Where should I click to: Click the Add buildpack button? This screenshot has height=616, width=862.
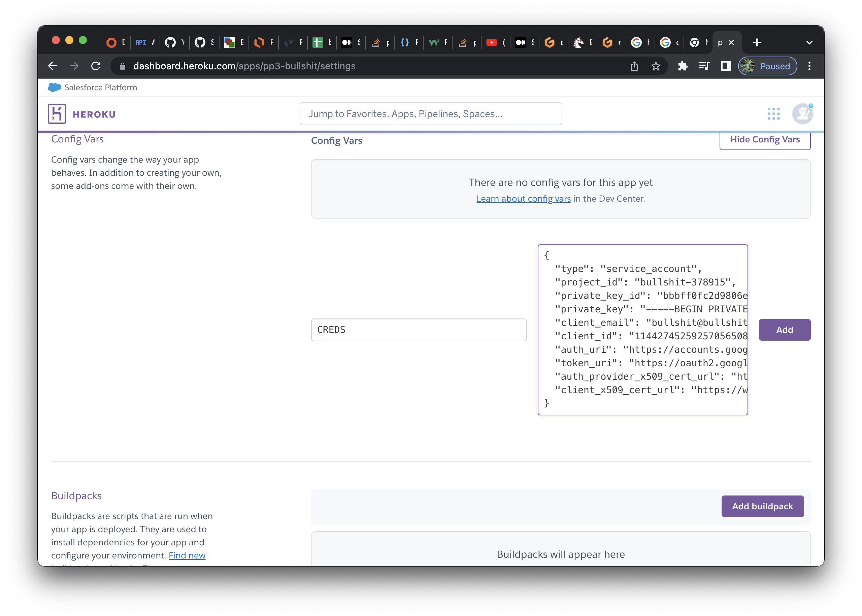(762, 506)
